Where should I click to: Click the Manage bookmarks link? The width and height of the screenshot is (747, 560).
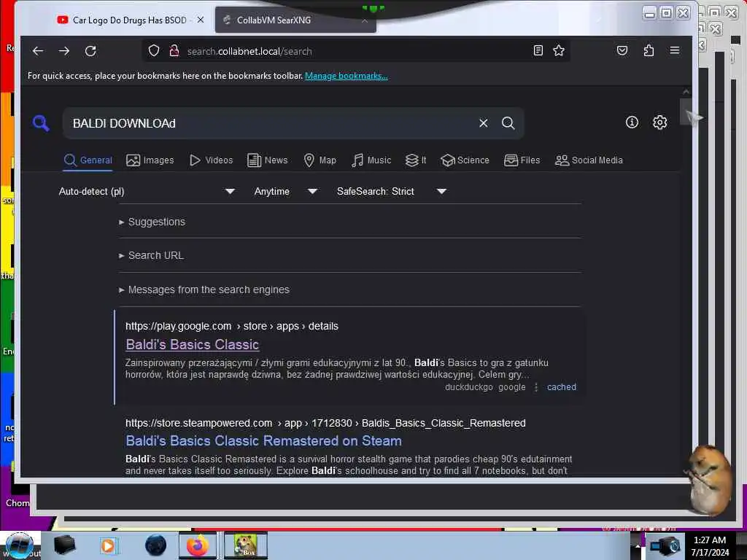347,76
